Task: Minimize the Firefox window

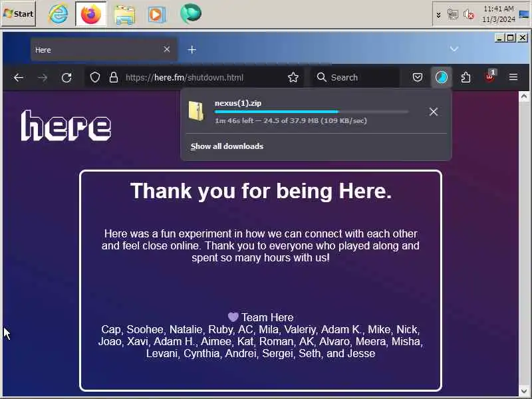Action: click(x=499, y=38)
